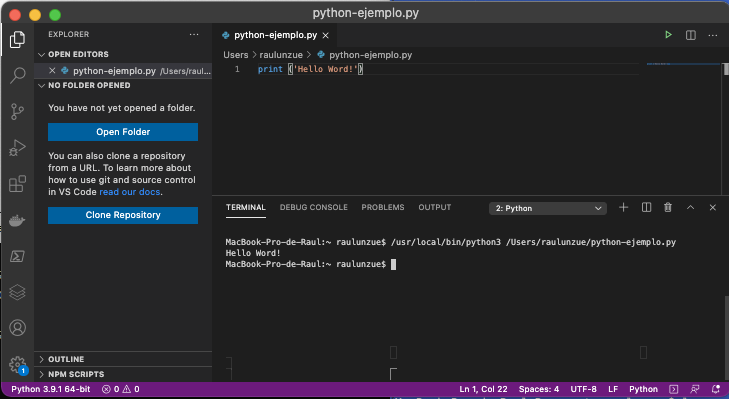Open the 'read our docs' link

point(130,192)
